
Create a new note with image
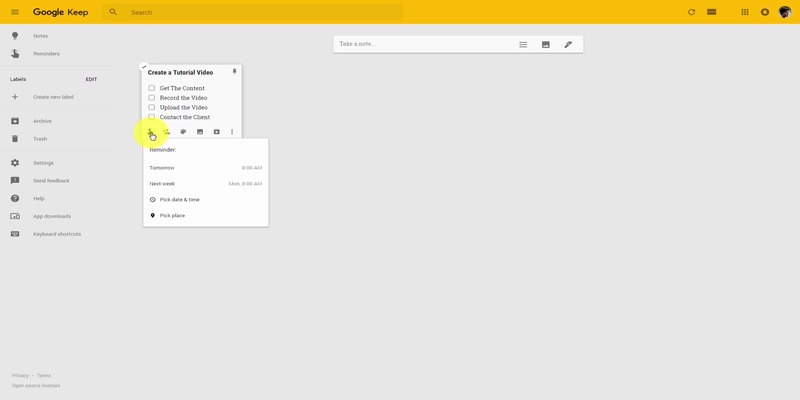tap(546, 44)
